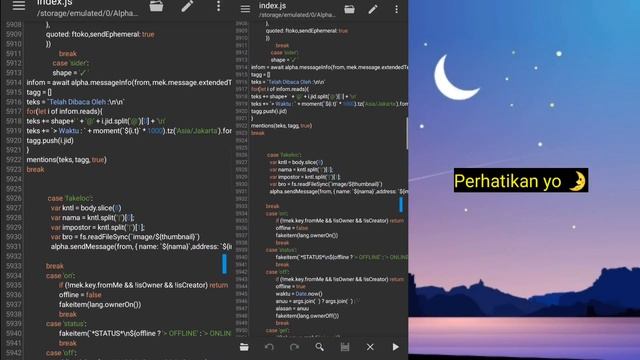This screenshot has height=360, width=640.
Task: Undo the last edit in bottom toolbar
Action: [x=269, y=347]
